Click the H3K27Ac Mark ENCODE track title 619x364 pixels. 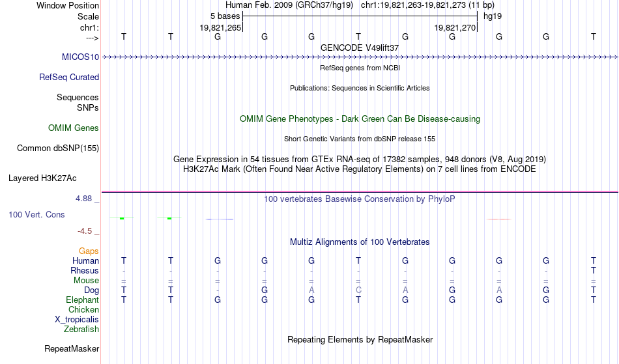coord(360,169)
